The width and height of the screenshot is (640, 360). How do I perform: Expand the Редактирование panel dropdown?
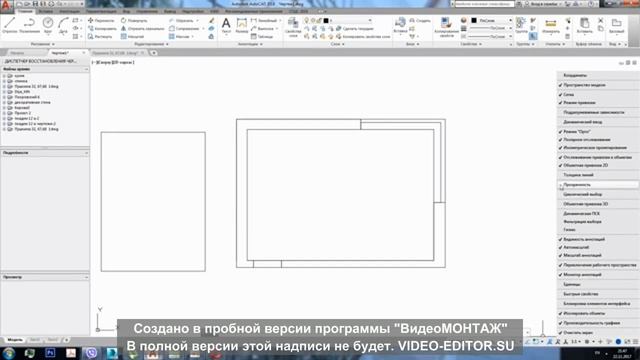coord(151,44)
